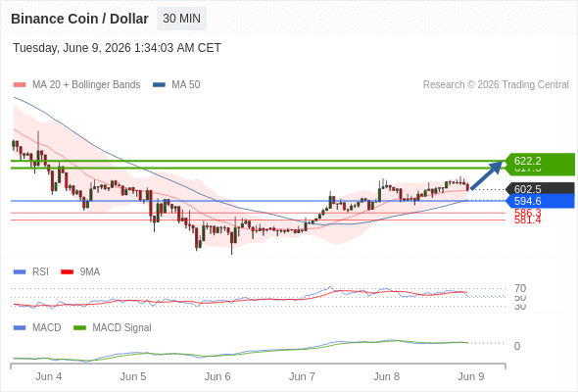Click the MACD legend label
The image size is (578, 392).
point(46,328)
